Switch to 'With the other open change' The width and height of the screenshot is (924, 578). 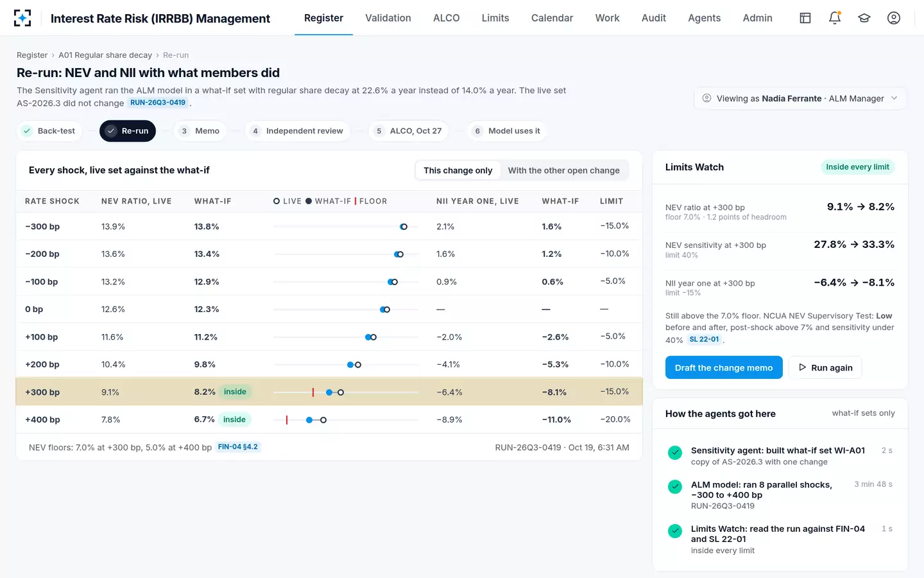[x=564, y=170]
